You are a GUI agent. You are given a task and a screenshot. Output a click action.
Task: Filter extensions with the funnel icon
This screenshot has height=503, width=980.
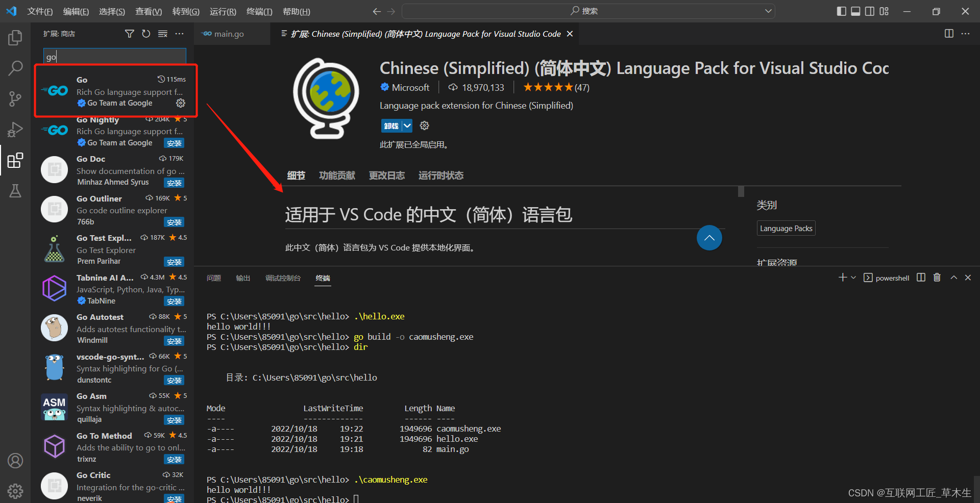130,34
